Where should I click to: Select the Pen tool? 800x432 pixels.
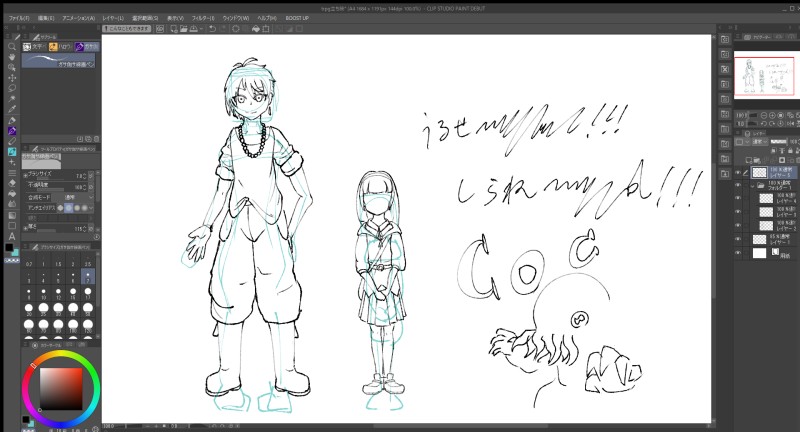(x=12, y=121)
